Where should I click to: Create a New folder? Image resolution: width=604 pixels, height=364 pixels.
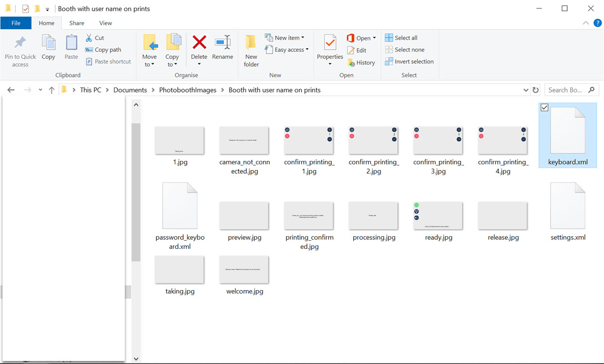coord(251,51)
